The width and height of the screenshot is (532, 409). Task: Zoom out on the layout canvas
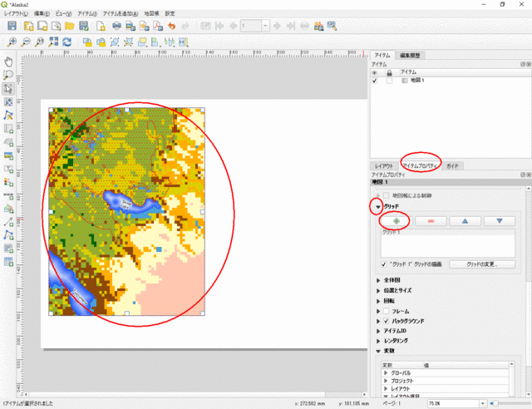pyautogui.click(x=26, y=42)
